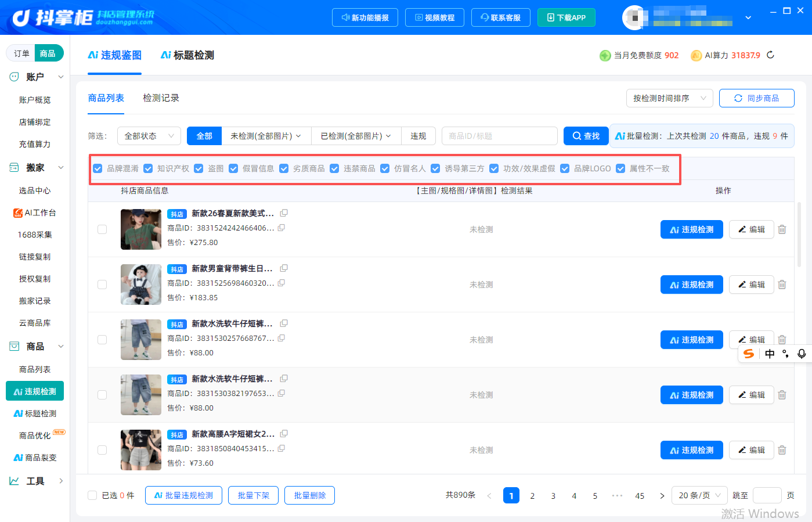Screen dimensions: 812x522
Task: Open the 20条/页 page size dropdown
Action: 699,495
